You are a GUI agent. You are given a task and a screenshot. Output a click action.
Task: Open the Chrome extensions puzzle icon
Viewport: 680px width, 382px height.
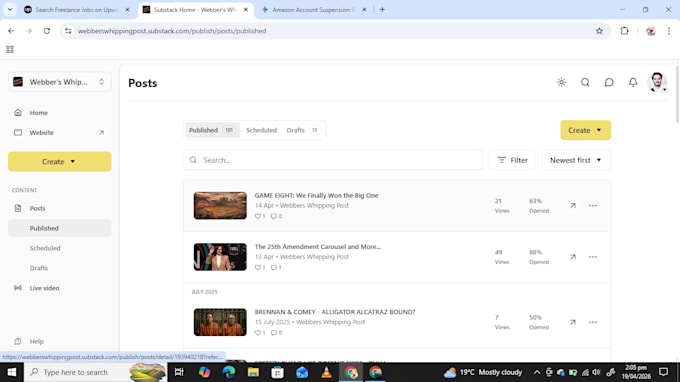[x=624, y=31]
